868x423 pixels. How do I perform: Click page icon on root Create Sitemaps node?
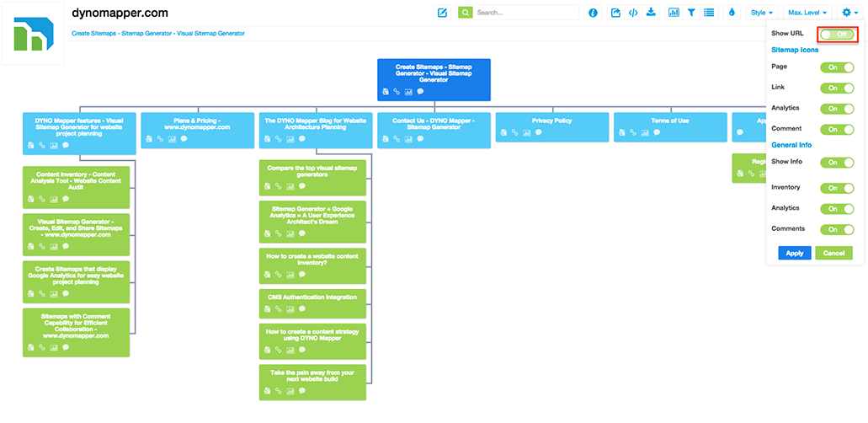coord(386,92)
